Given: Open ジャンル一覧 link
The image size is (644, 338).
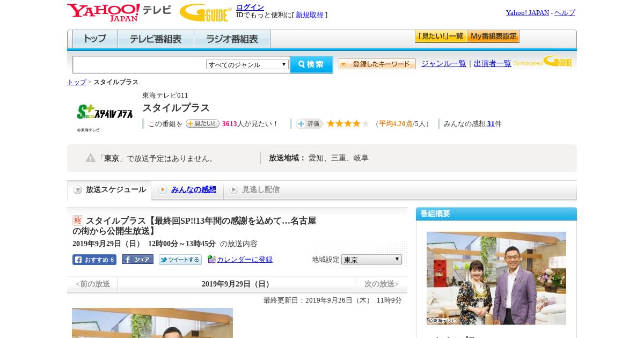Looking at the screenshot, I should click(x=444, y=63).
